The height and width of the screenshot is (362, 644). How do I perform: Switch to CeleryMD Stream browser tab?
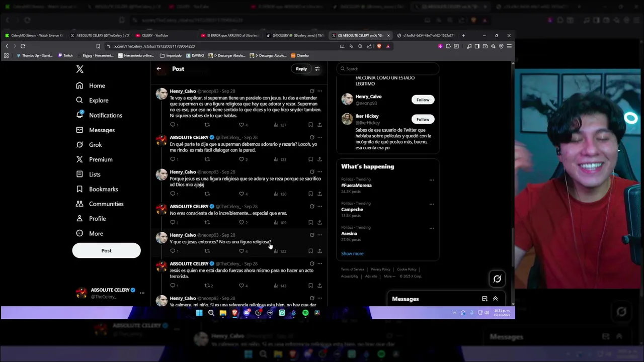click(x=34, y=36)
